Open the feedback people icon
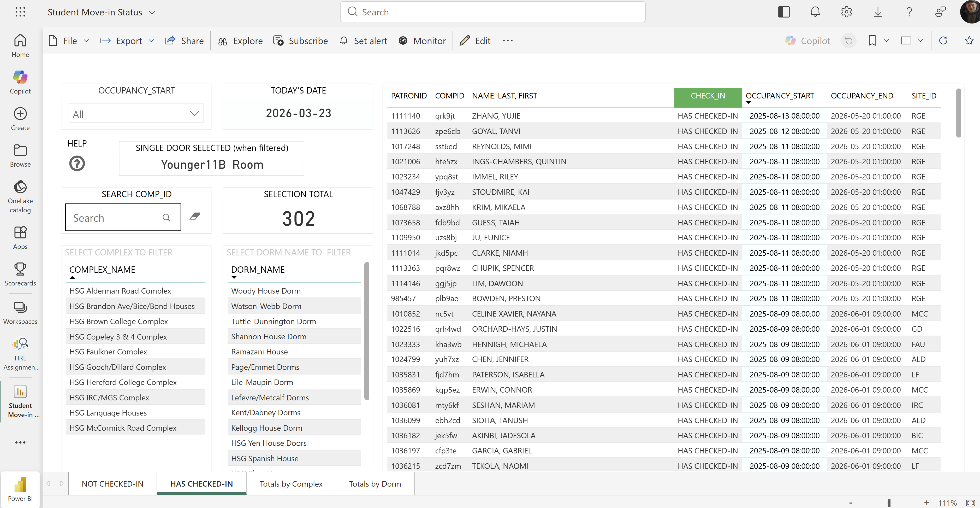The height and width of the screenshot is (508, 980). (x=940, y=12)
